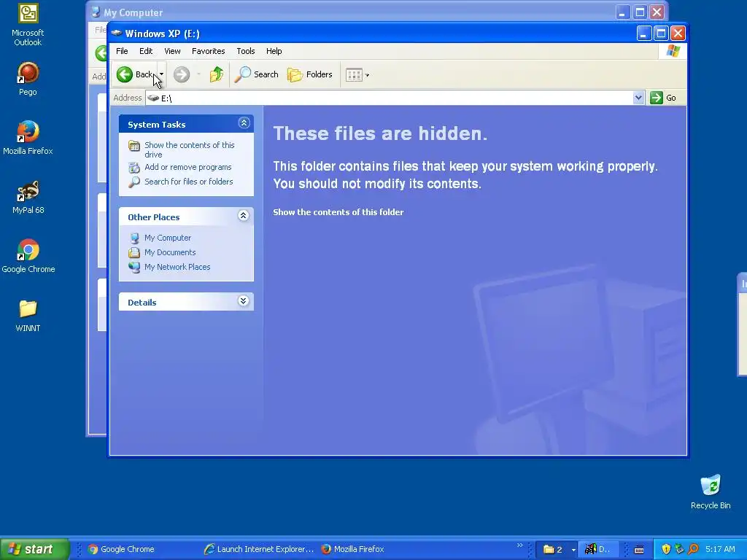Go up one folder level icon

[x=217, y=74]
